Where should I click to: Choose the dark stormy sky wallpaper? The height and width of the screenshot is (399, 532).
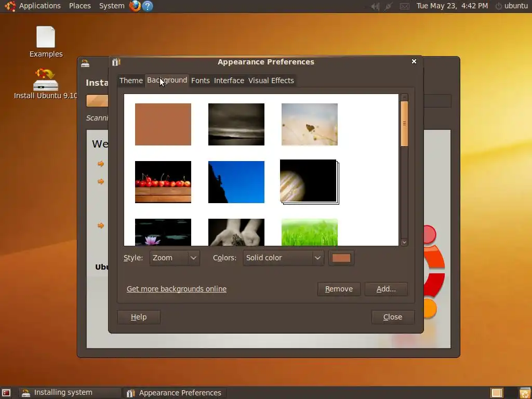[236, 124]
